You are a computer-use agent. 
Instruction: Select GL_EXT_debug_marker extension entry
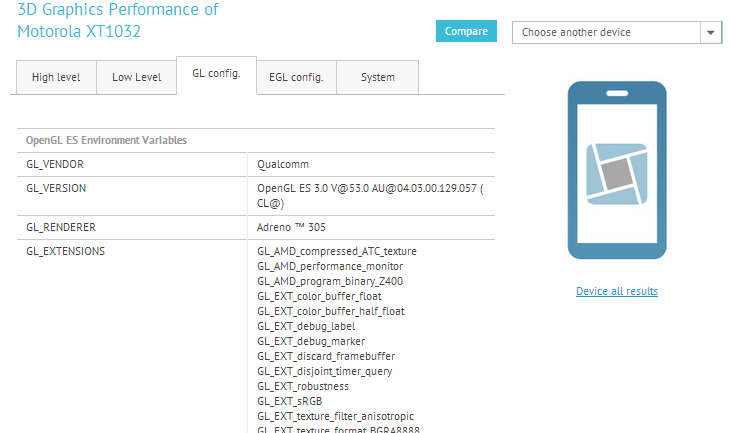(311, 341)
